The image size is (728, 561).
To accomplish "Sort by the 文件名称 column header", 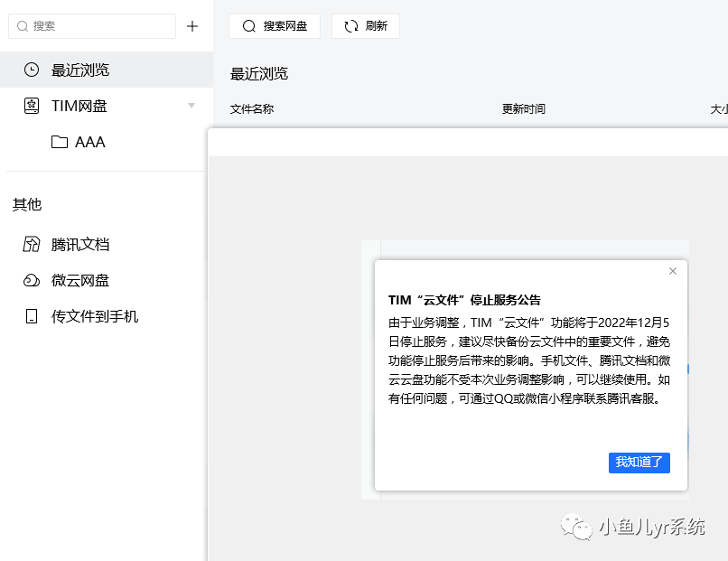I will tap(252, 109).
